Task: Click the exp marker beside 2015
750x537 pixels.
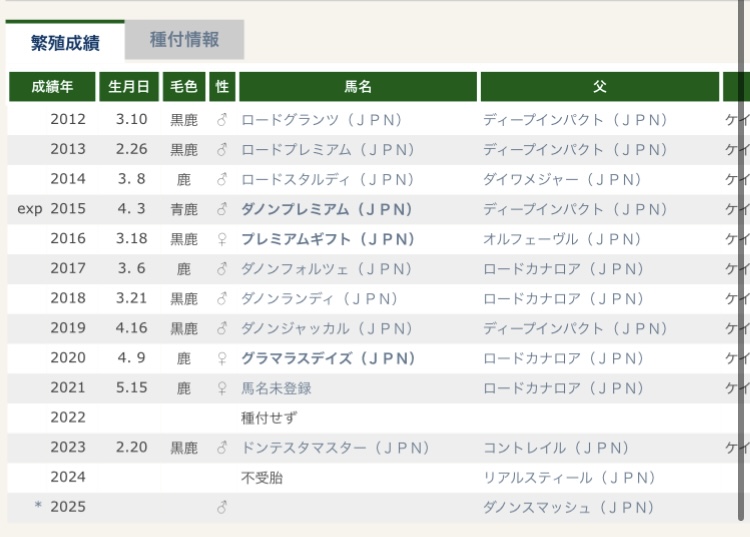Action: click(x=30, y=209)
